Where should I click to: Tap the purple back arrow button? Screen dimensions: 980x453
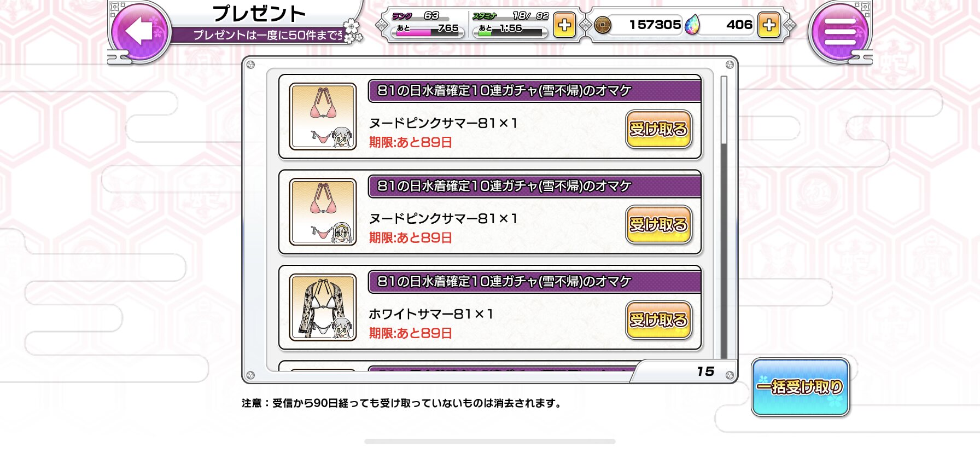(x=140, y=31)
